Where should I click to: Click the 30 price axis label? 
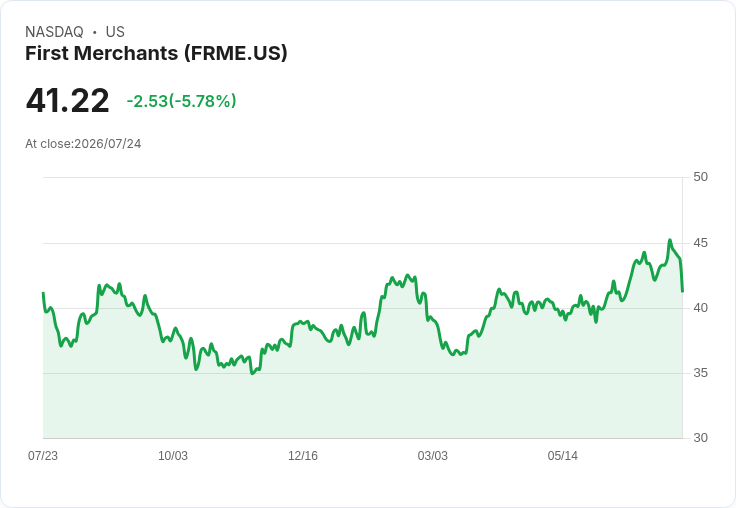pos(700,438)
